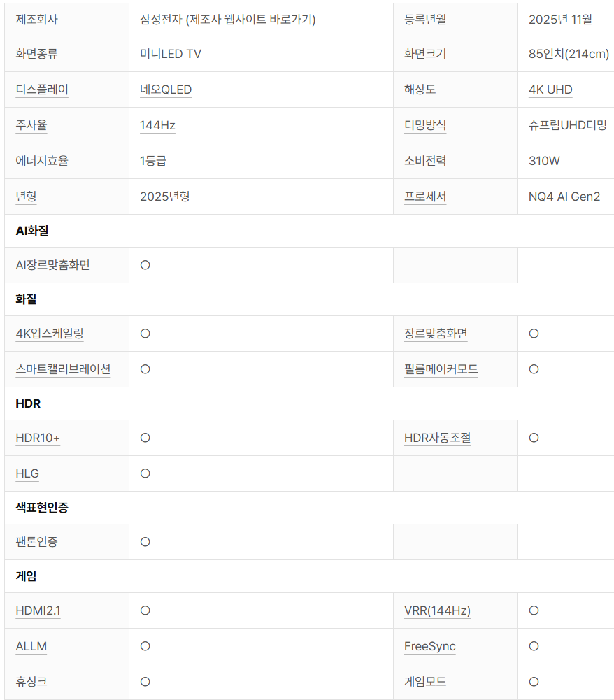
Task: Click the 해상도 label cell
Action: tap(455, 90)
